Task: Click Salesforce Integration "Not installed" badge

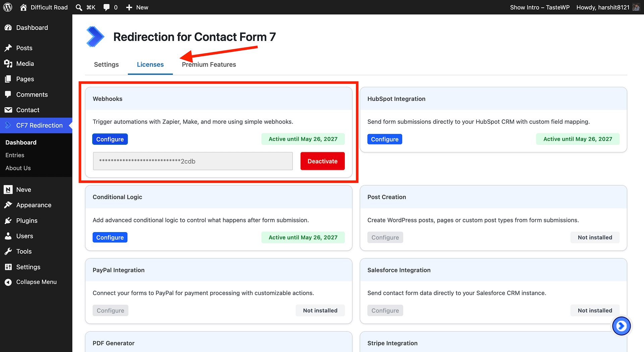Action: [x=595, y=311]
